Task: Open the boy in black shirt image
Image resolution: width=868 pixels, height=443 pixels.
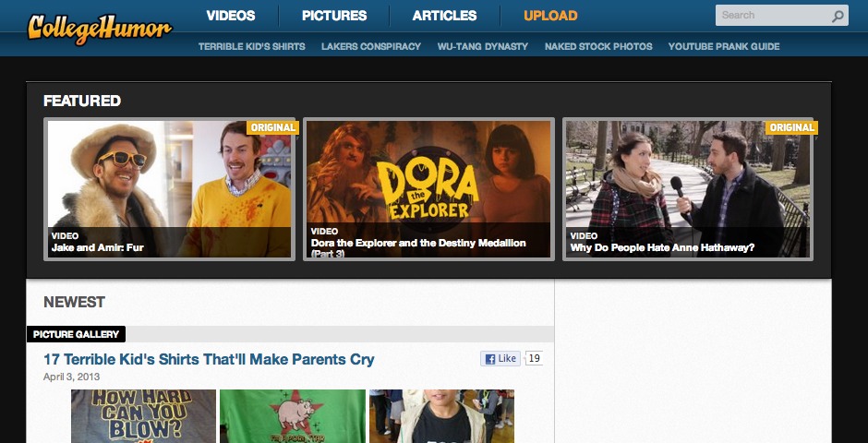Action: 441,416
